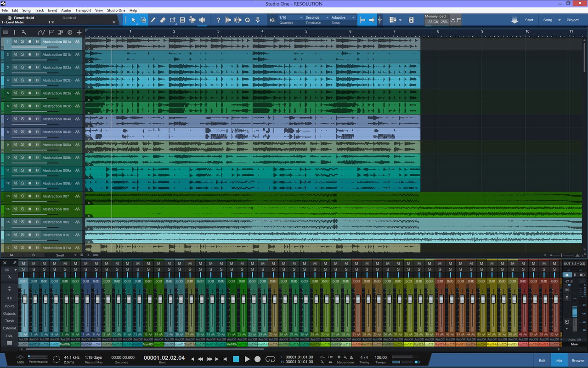Stop playback with the square button
This screenshot has height=368, width=588.
tap(236, 359)
